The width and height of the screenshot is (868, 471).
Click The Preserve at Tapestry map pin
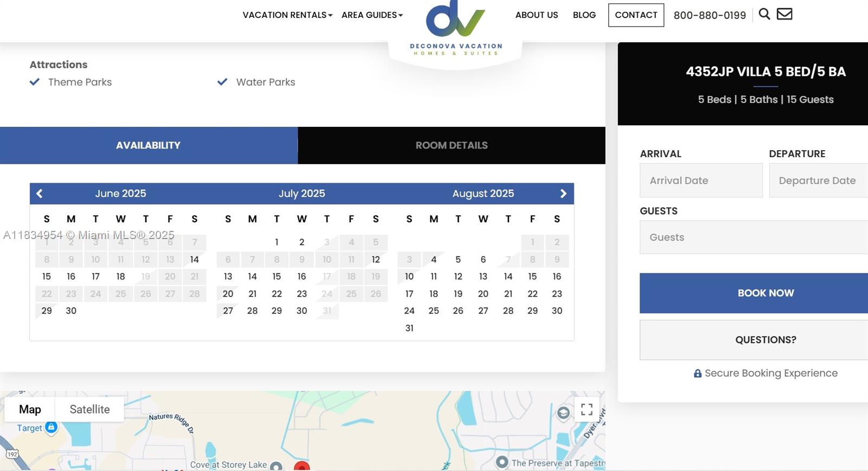click(x=502, y=462)
